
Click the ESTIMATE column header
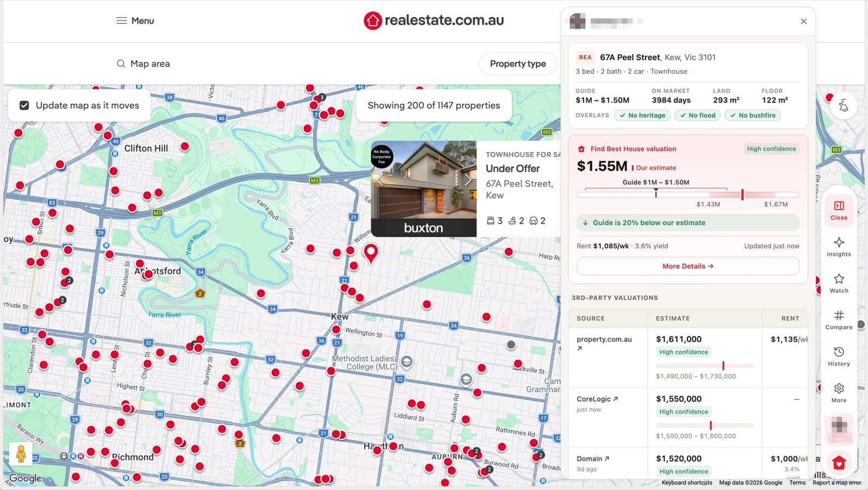click(673, 319)
